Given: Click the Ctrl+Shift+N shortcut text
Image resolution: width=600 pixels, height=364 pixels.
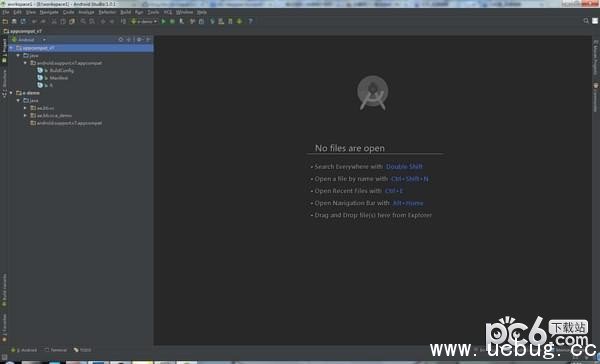Looking at the screenshot, I should 409,179.
